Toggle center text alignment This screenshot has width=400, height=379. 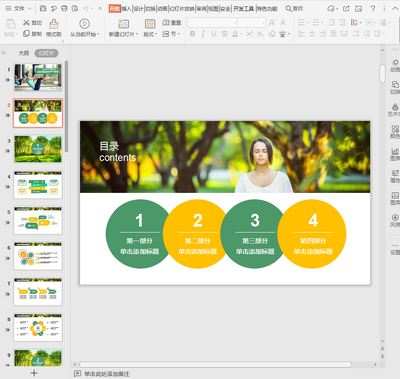coord(312,34)
